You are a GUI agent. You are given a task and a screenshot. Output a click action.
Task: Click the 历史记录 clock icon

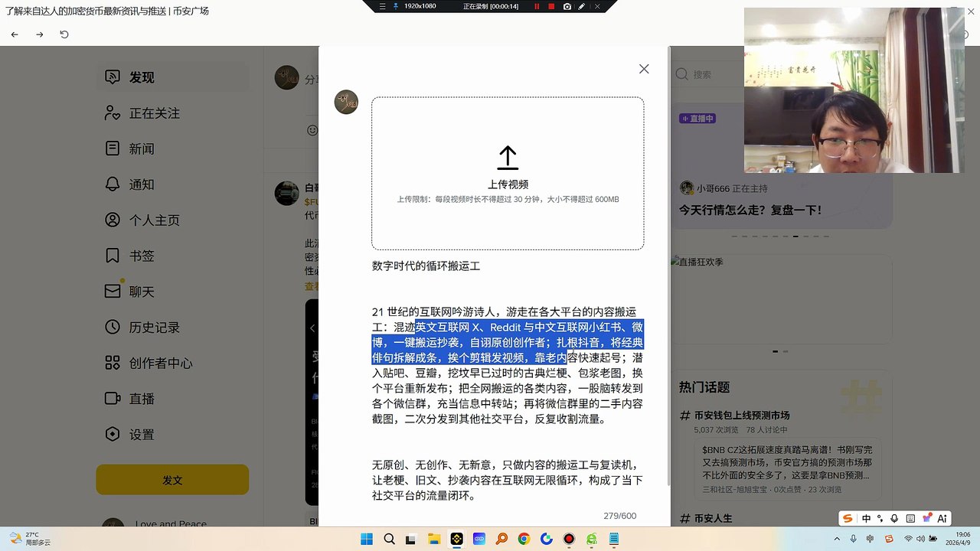[x=113, y=327]
